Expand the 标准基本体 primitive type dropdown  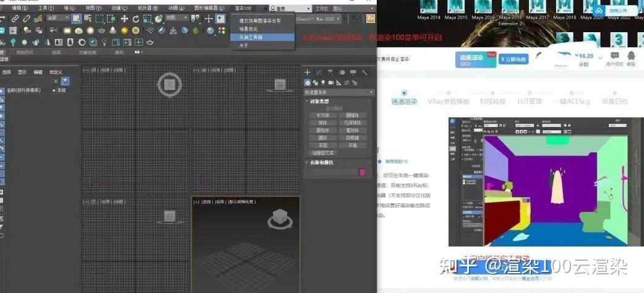point(339,92)
